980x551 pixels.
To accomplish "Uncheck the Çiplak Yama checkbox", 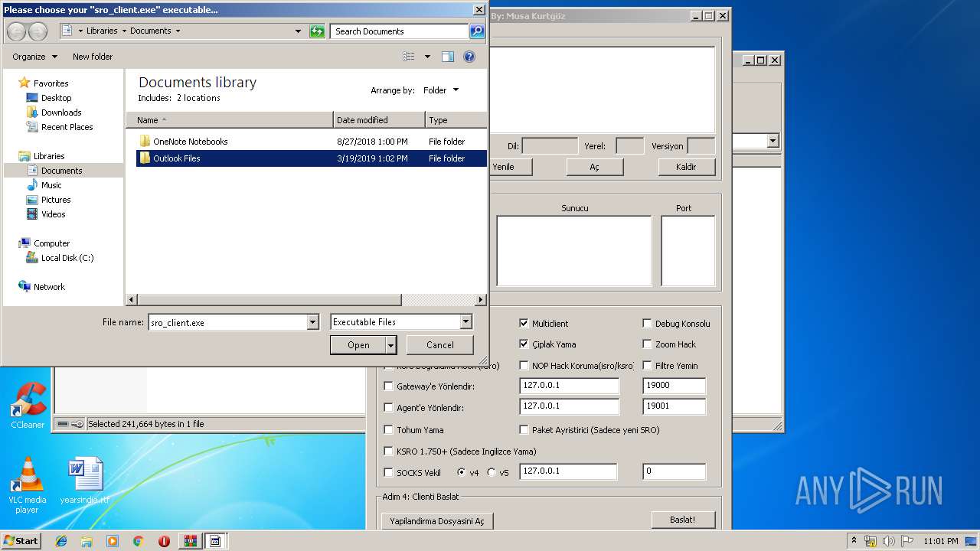I will 524,344.
